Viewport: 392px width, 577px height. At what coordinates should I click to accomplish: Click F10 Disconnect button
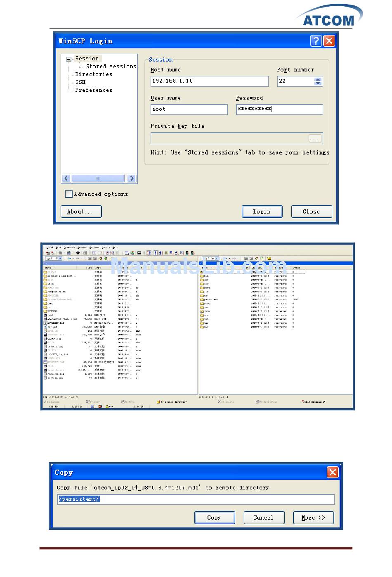click(314, 402)
